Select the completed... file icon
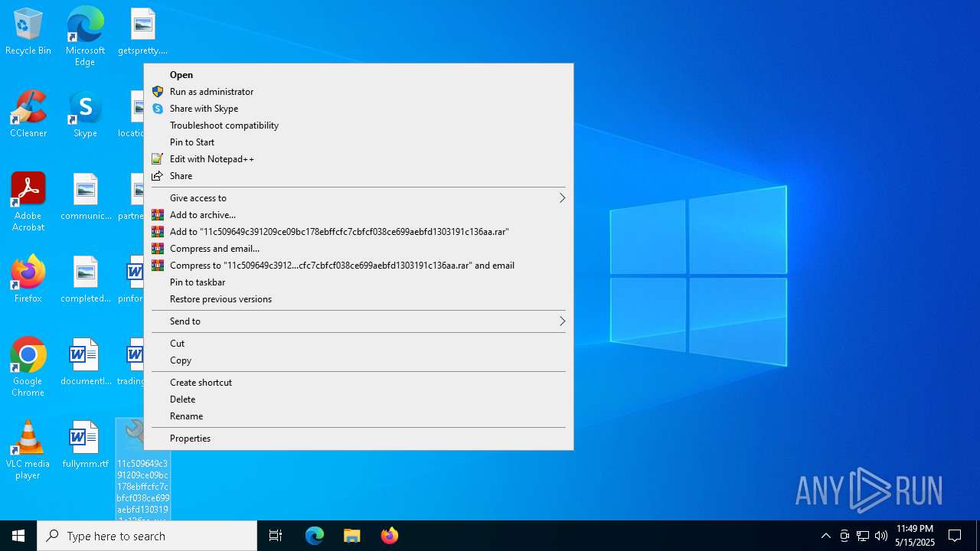The image size is (980, 551). 86,280
